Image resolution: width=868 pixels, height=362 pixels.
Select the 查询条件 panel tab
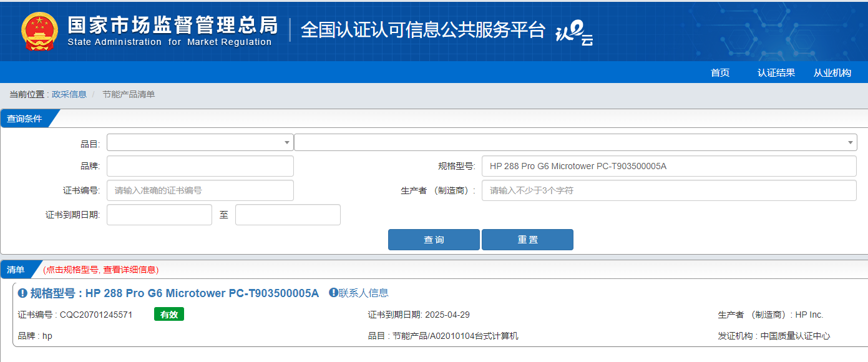tap(25, 119)
